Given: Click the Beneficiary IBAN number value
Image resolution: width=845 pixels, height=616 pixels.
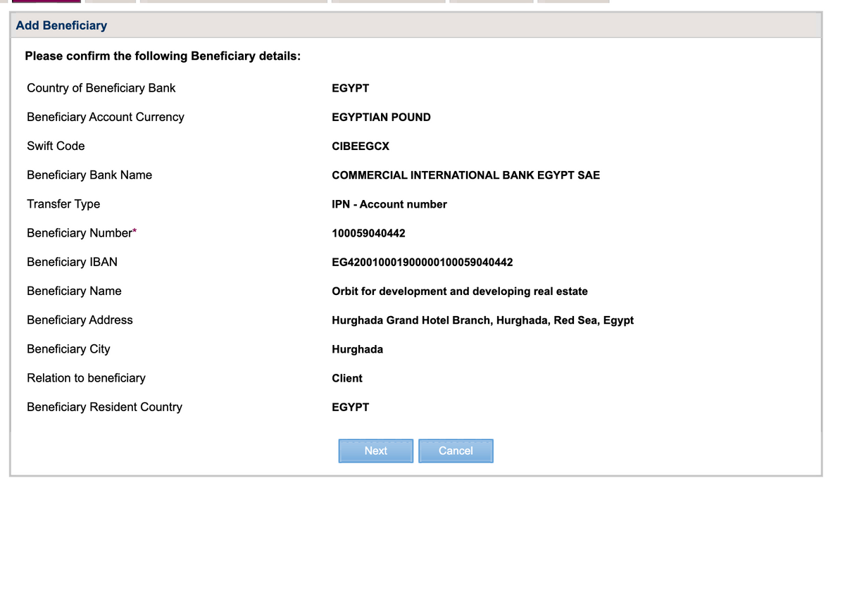Looking at the screenshot, I should (x=423, y=263).
